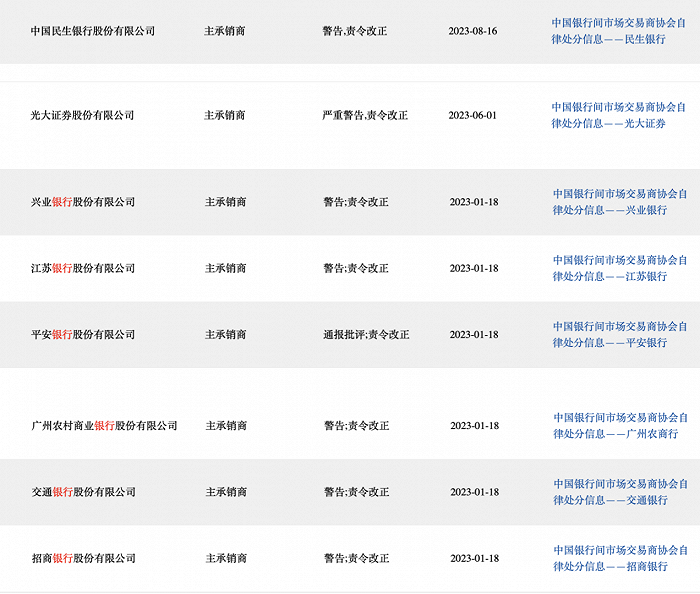700x594 pixels.
Task: Open the 民生银行 self-discipline sanction notice link
Action: click(x=618, y=31)
